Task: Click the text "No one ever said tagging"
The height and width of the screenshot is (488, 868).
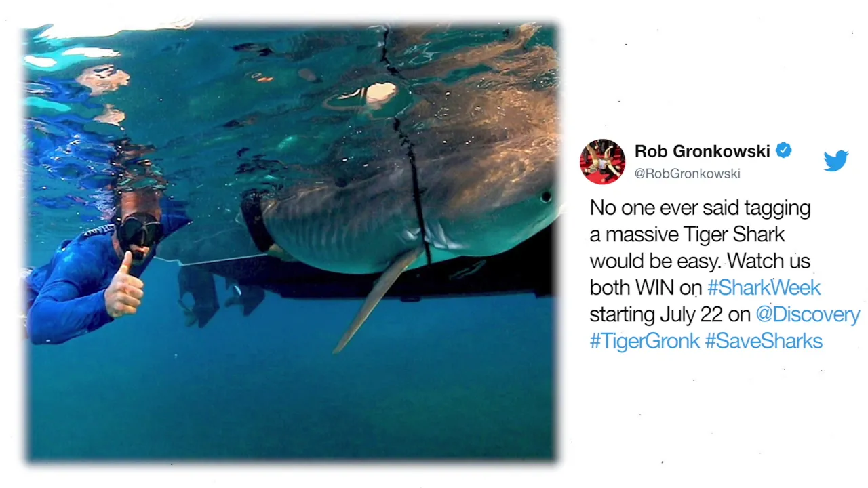Action: click(x=700, y=207)
